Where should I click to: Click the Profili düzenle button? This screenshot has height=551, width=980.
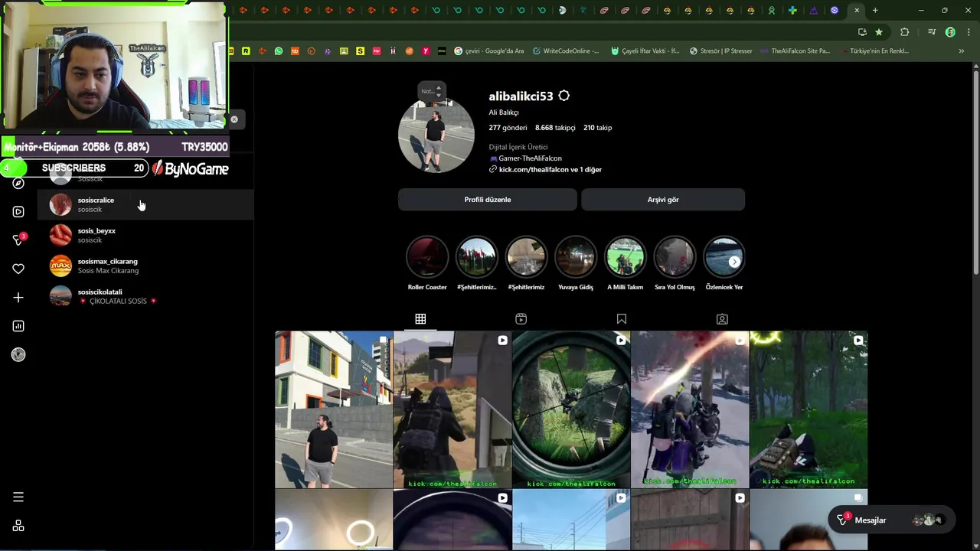click(x=488, y=200)
